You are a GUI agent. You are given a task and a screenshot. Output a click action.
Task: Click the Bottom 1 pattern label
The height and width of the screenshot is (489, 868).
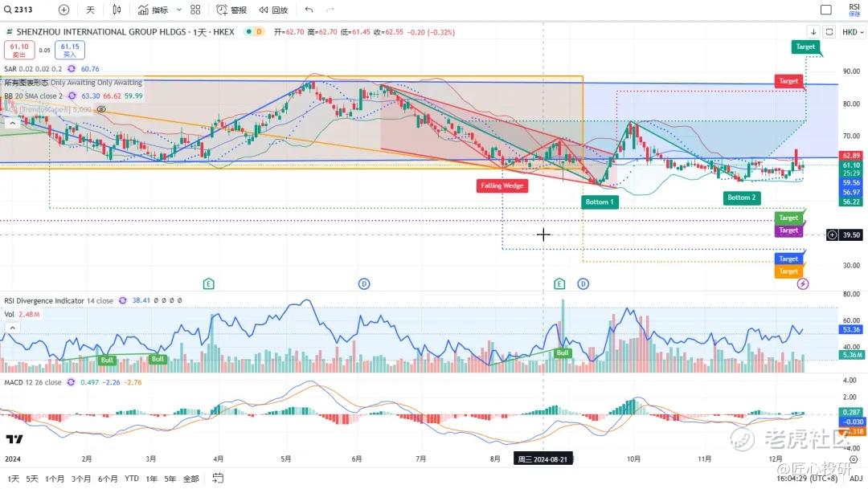point(600,202)
